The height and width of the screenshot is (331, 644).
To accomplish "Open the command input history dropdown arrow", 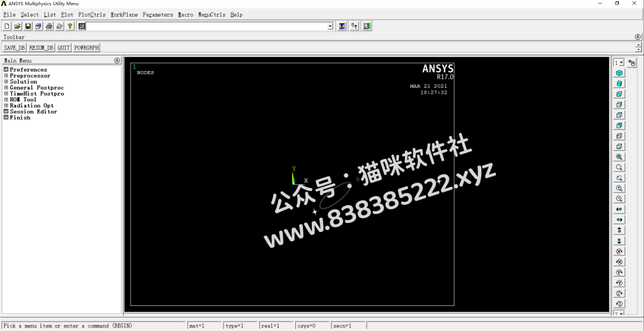I will click(x=330, y=27).
